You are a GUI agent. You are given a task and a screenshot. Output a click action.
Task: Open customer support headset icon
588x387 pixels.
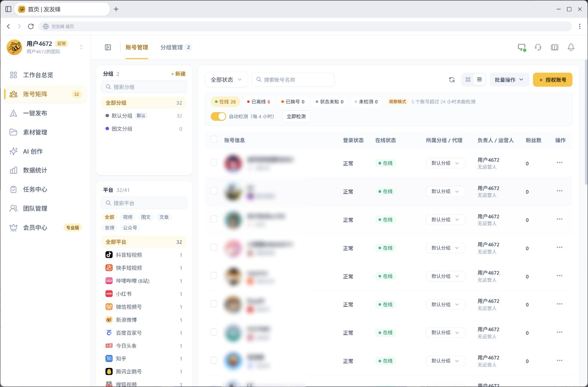coord(538,47)
